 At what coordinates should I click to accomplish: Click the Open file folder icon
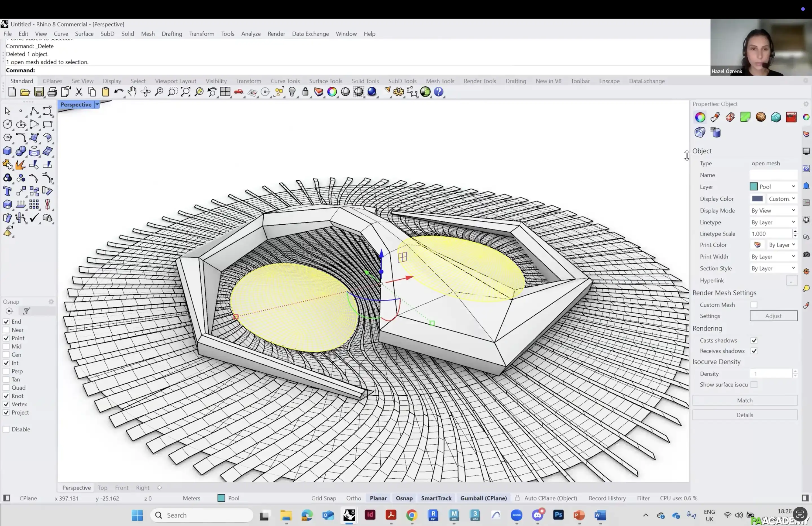click(x=25, y=92)
